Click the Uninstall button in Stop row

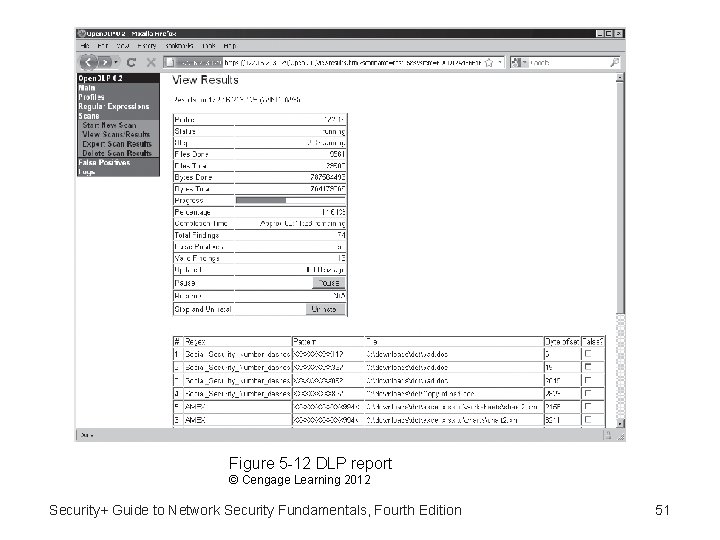(x=325, y=309)
